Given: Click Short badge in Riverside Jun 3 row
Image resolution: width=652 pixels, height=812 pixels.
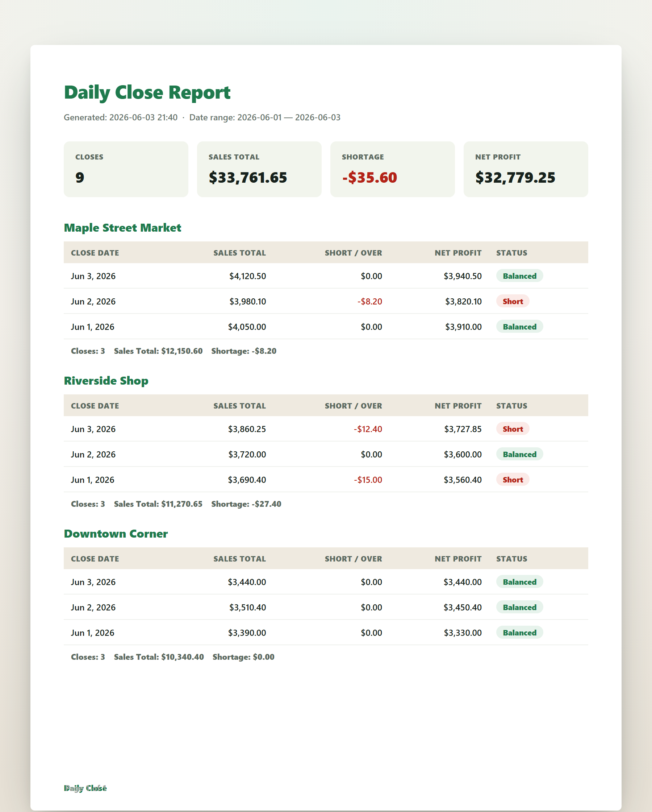Looking at the screenshot, I should [x=513, y=428].
